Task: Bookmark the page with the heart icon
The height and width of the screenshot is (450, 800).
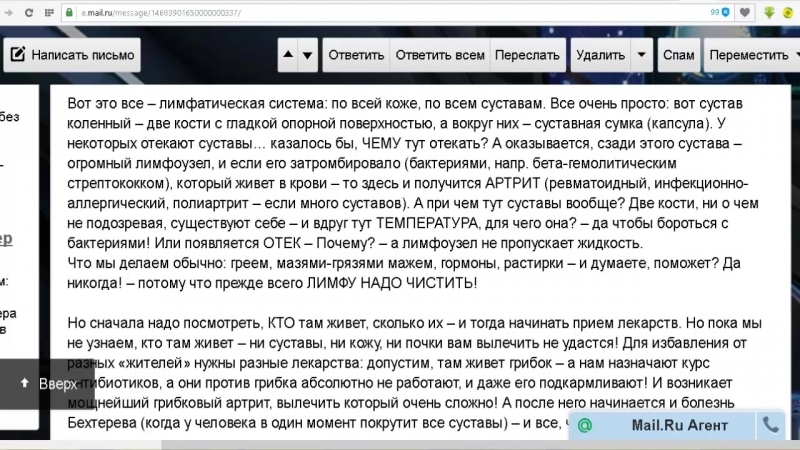Action: coord(744,13)
